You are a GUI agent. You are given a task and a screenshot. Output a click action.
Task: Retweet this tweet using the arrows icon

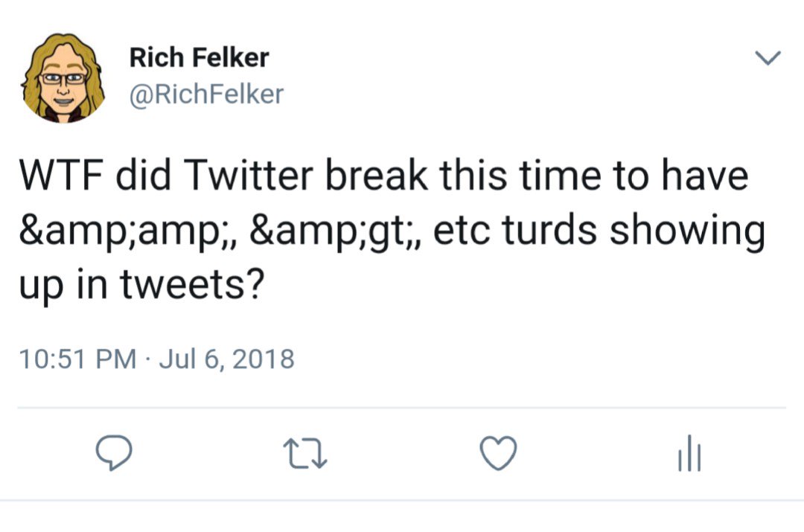coord(306,453)
